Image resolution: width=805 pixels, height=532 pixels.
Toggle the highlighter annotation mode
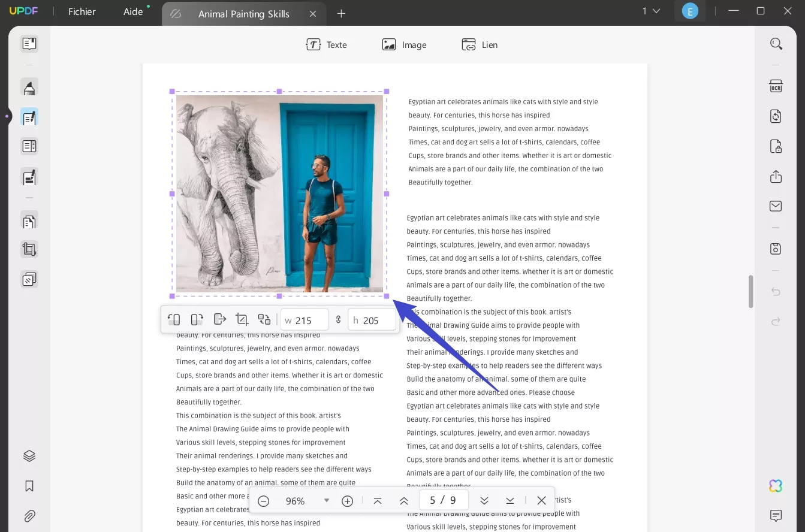click(x=29, y=86)
